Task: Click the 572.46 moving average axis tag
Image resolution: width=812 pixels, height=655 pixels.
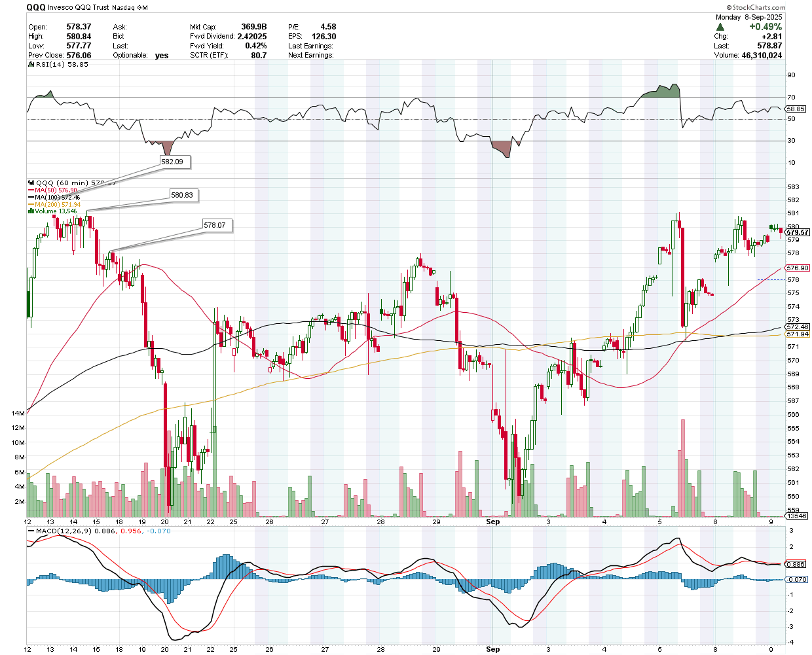Action: coord(798,327)
